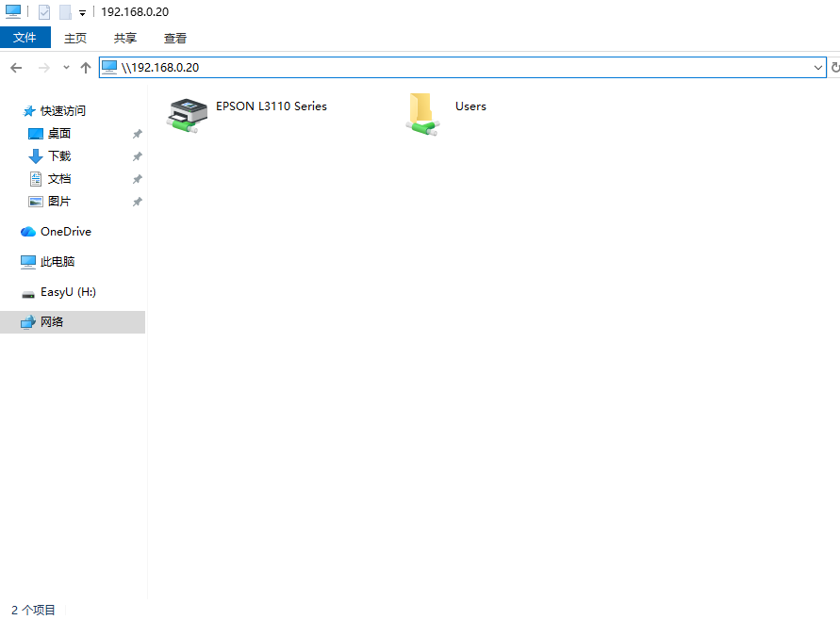Click the refresh button beside address bar
The image size is (840, 620).
pos(834,68)
